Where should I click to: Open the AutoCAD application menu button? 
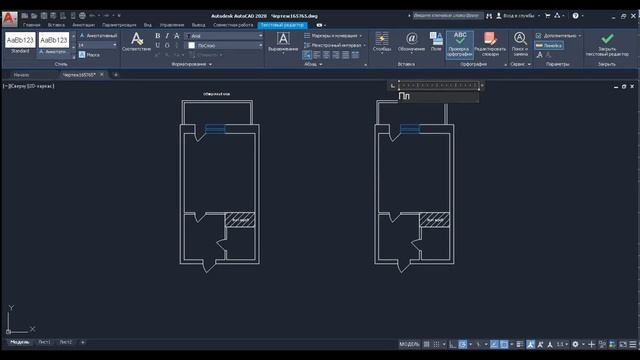(9, 19)
